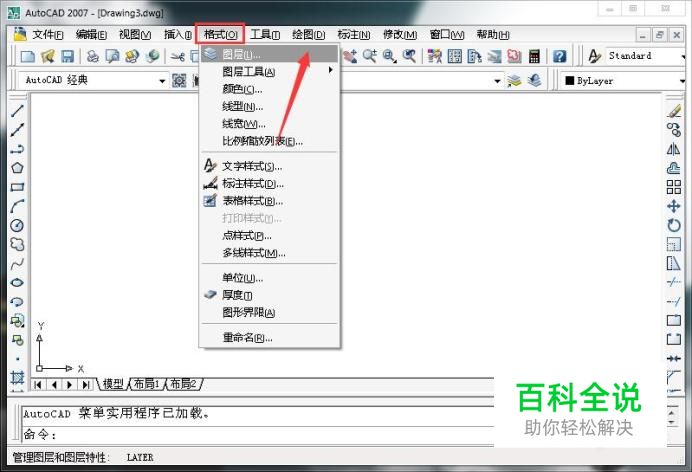Select the Spline draw tool
Image resolution: width=692 pixels, height=472 pixels.
17,264
